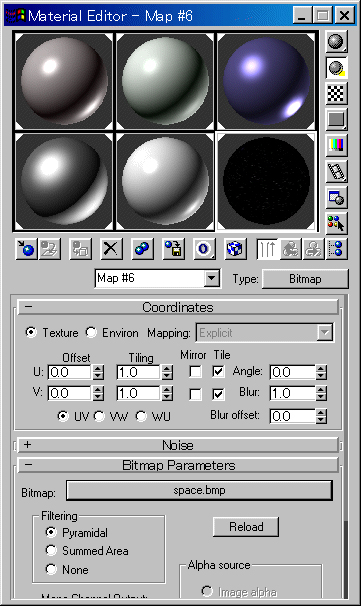Click the U Offset value field
The image size is (361, 606).
tap(70, 373)
